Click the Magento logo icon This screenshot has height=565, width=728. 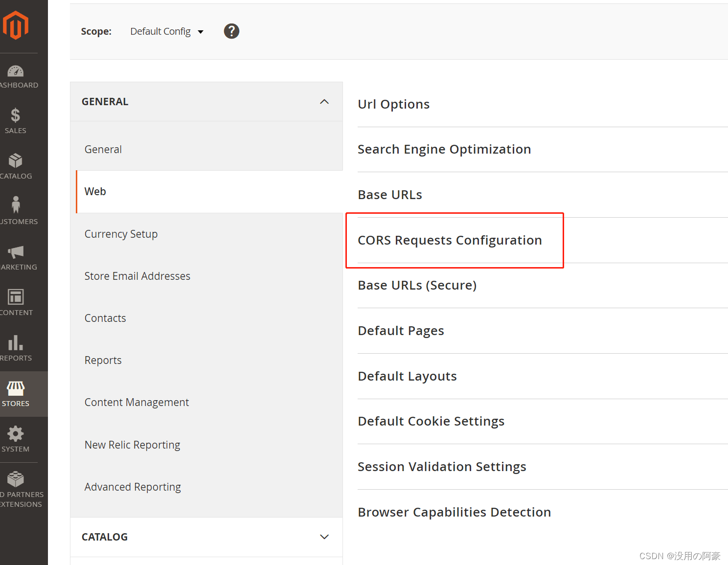click(x=15, y=25)
